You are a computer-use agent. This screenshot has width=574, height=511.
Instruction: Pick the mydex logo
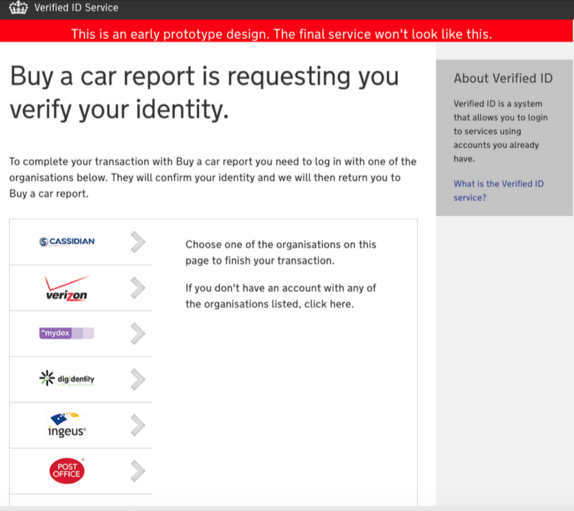click(x=67, y=333)
